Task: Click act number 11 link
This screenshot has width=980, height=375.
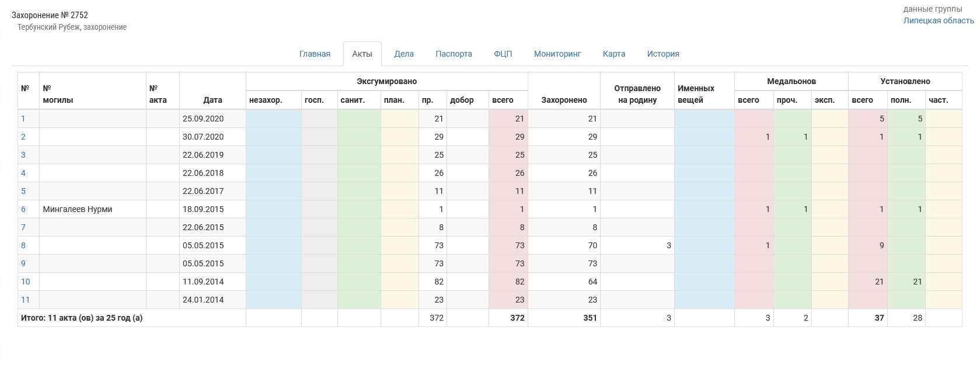Action: pyautogui.click(x=26, y=300)
